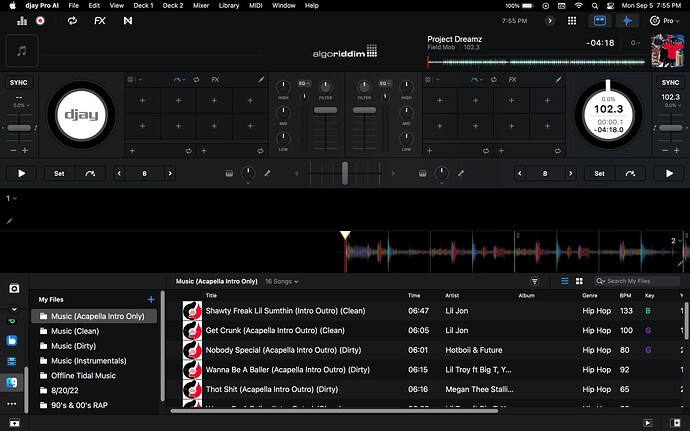The height and width of the screenshot is (431, 690).
Task: Activate the Automix AI icon
Action: (x=628, y=21)
